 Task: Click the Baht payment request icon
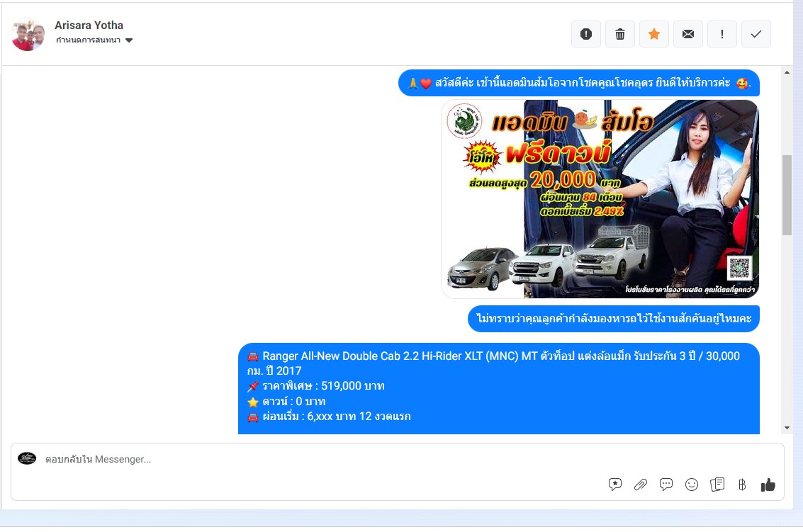click(742, 485)
